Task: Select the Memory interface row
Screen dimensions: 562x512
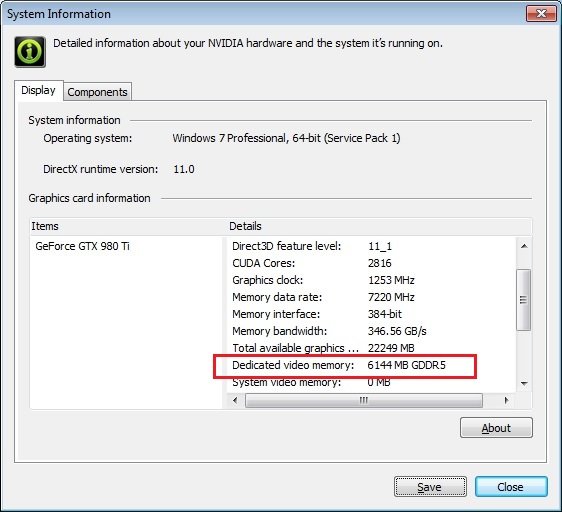Action: 371,314
